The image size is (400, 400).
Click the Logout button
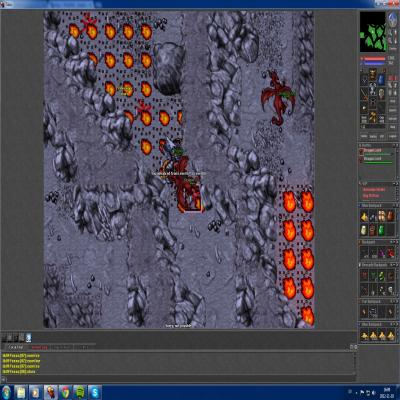392,136
